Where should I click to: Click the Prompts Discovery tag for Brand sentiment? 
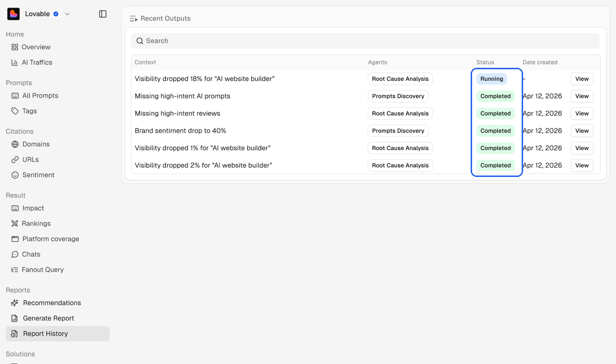398,131
